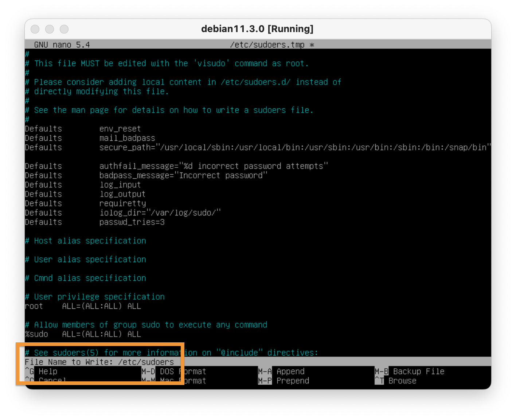Screen dimensions: 516x420
Task: Click the debian11.3.0 [Running] window title
Action: click(x=257, y=29)
